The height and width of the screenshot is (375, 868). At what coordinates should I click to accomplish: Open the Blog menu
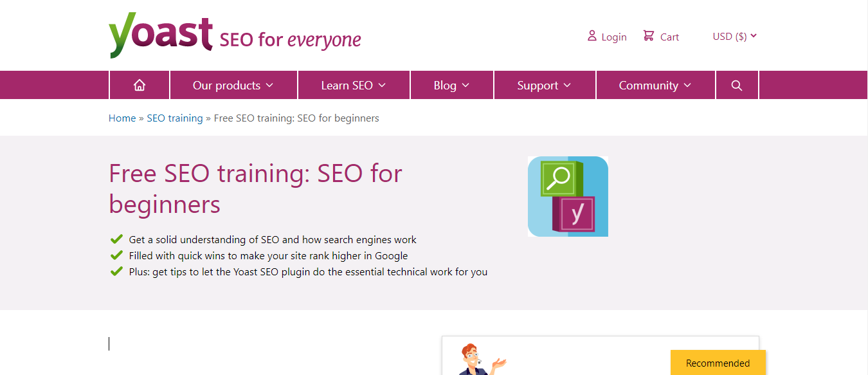(452, 86)
